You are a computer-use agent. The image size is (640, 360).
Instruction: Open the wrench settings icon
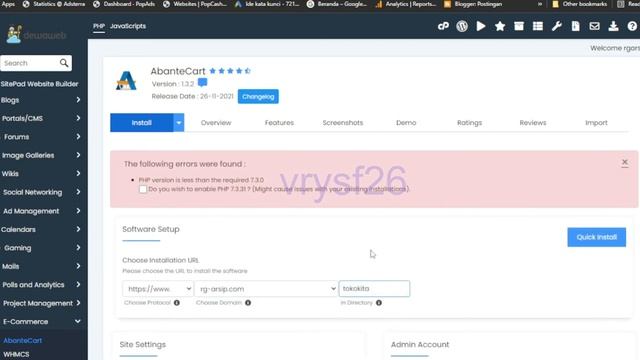point(557,26)
